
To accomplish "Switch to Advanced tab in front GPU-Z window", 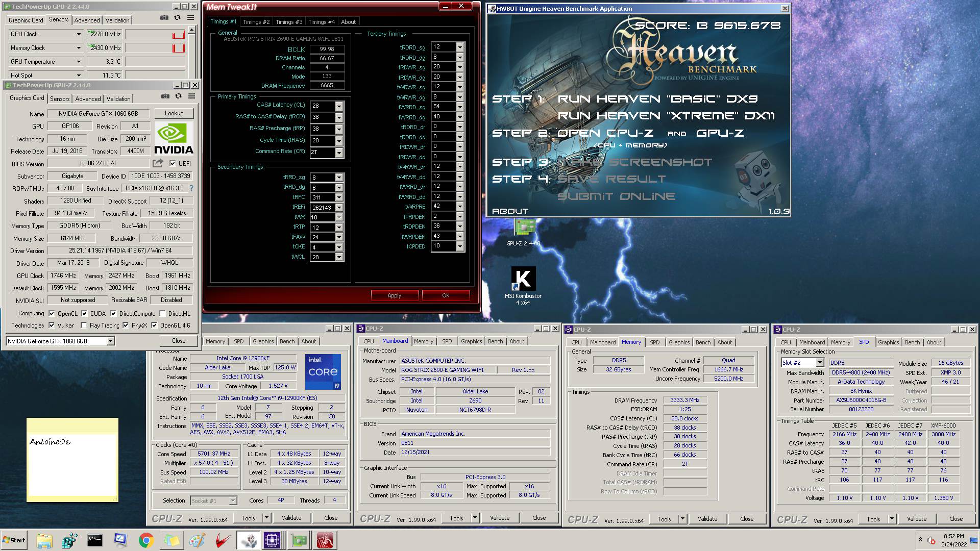I will (x=88, y=99).
